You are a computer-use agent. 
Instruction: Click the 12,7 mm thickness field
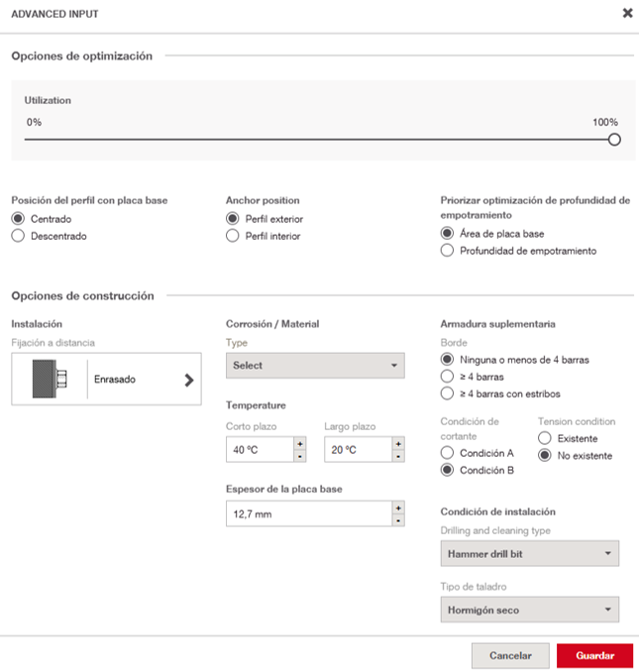click(309, 513)
